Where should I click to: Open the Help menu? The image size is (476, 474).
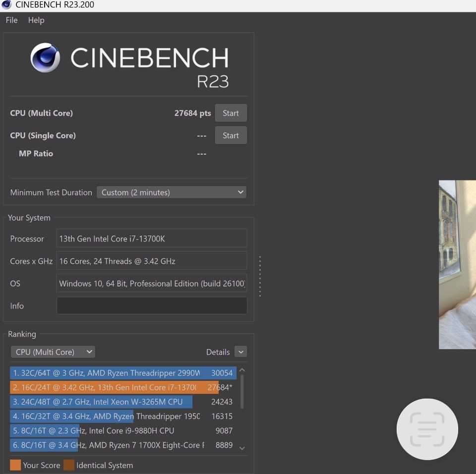point(36,20)
